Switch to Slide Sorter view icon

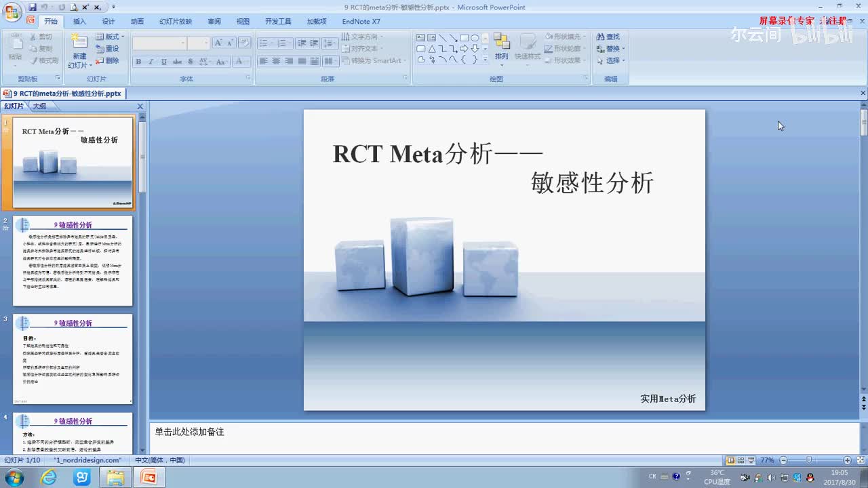741,460
